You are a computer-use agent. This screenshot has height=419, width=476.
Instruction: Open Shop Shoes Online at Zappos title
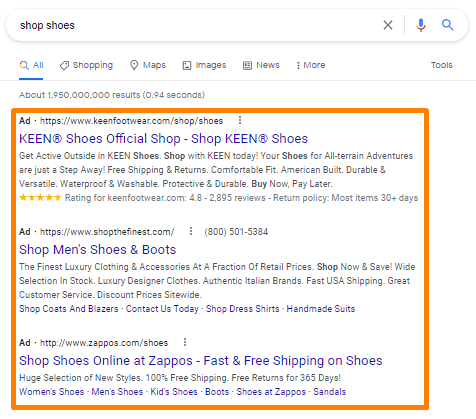pyautogui.click(x=201, y=361)
